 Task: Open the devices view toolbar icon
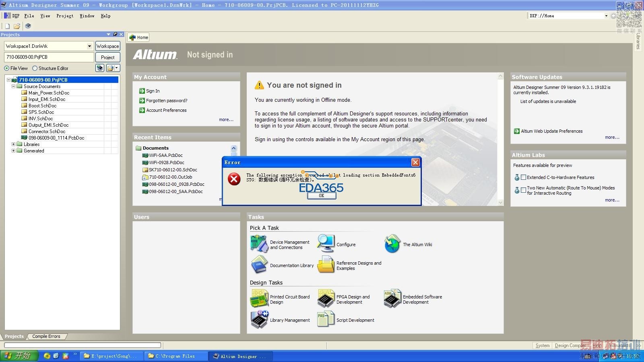(x=28, y=26)
